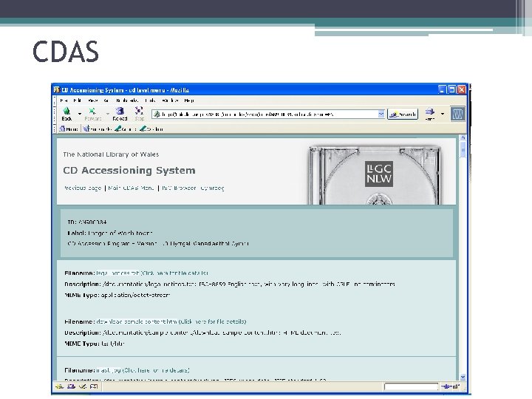This screenshot has height=399, width=532.
Task: Open the Print options dropdown arrow
Action: point(443,114)
